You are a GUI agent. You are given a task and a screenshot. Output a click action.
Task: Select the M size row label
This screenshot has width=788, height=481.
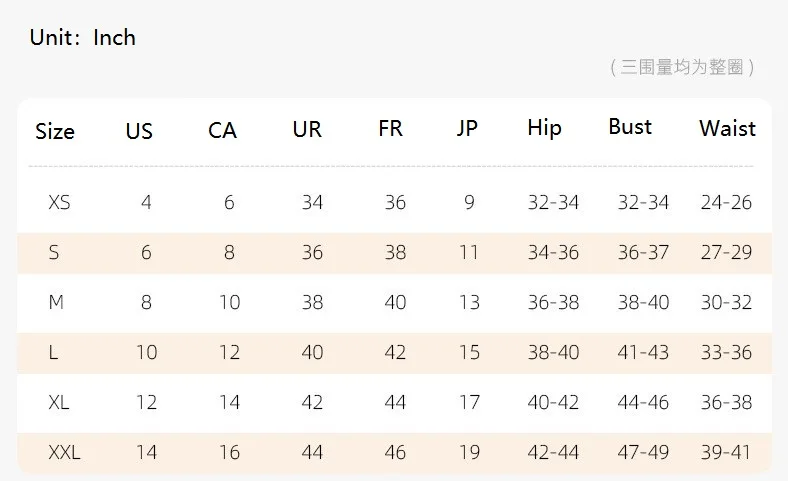(56, 302)
